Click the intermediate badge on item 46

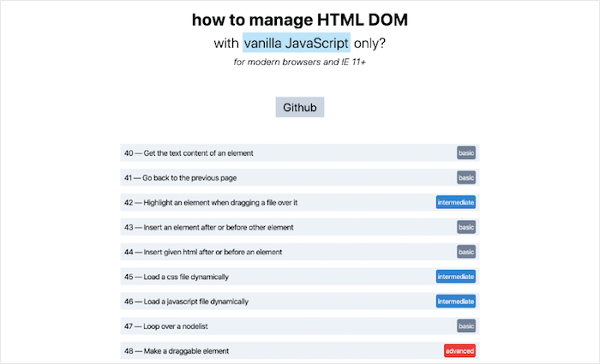coord(455,301)
